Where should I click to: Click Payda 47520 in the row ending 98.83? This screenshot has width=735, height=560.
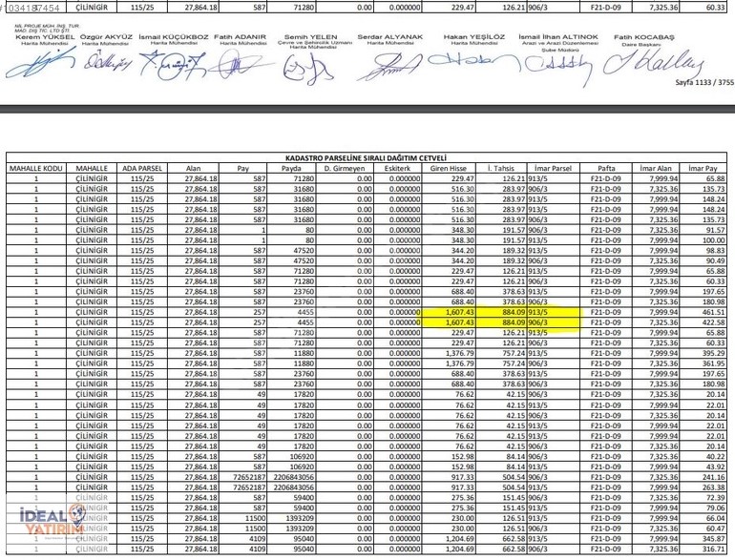tap(304, 250)
